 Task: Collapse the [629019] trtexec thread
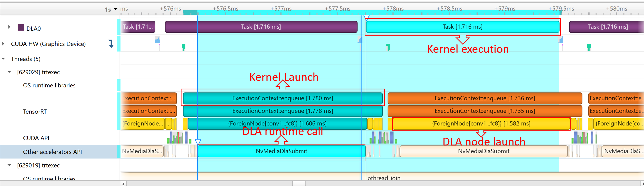click(x=9, y=165)
